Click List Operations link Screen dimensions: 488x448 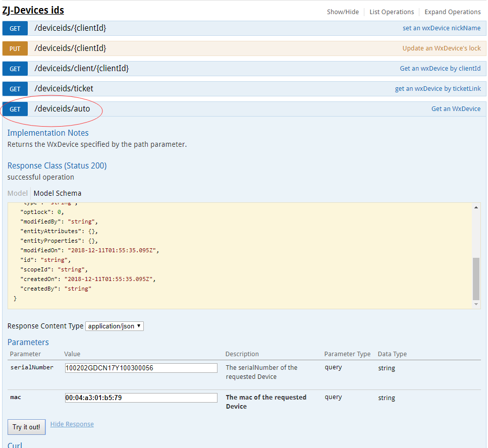click(392, 12)
